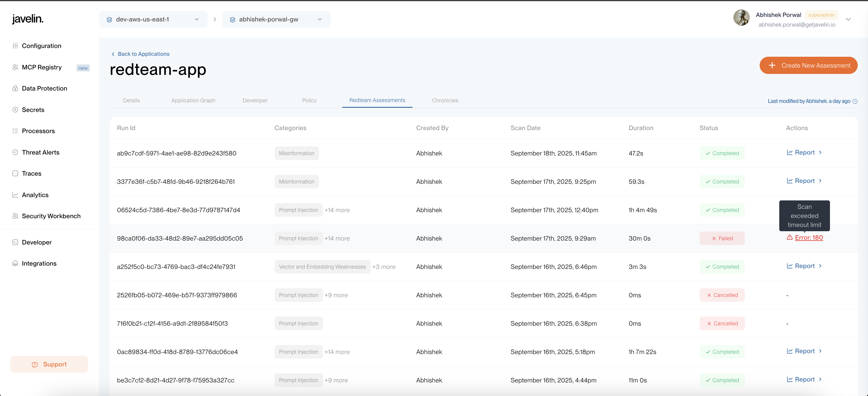Viewport: 868px width, 396px height.
Task: Expand the user account menu chevron
Action: [848, 20]
